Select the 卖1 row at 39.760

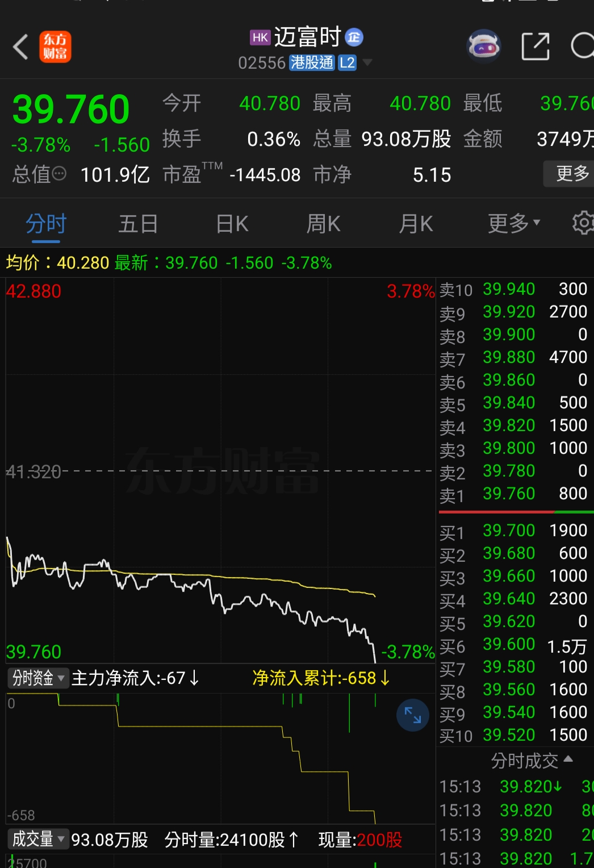pos(515,494)
